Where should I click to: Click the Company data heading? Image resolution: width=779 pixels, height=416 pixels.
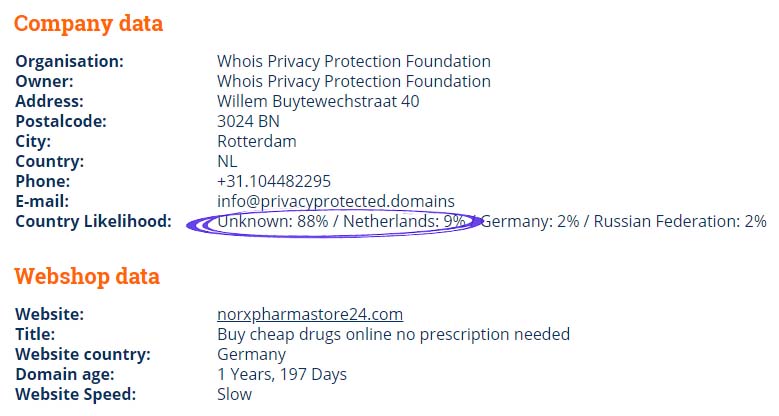(x=88, y=23)
